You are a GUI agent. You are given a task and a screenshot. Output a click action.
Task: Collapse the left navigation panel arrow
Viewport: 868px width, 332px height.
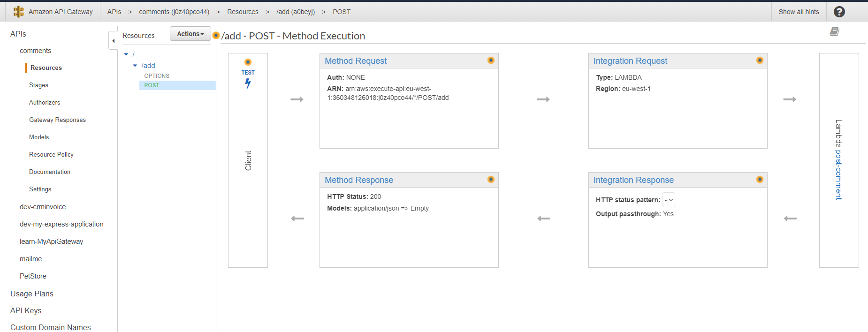[113, 41]
